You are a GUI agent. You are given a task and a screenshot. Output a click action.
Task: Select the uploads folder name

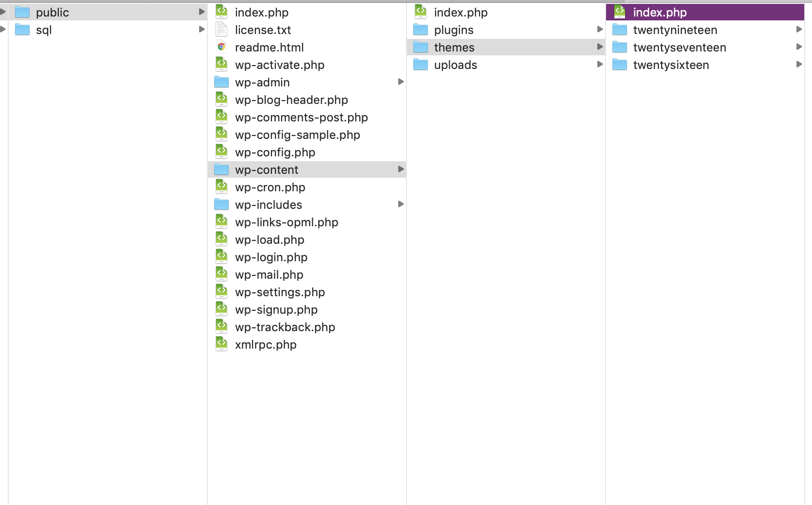(456, 65)
